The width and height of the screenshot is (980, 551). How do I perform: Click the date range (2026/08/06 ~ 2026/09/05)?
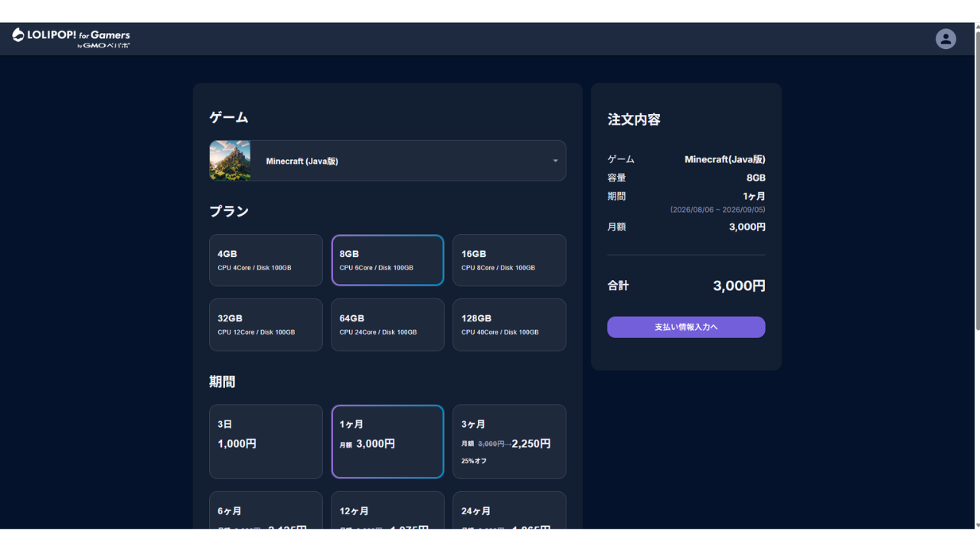coord(717,209)
